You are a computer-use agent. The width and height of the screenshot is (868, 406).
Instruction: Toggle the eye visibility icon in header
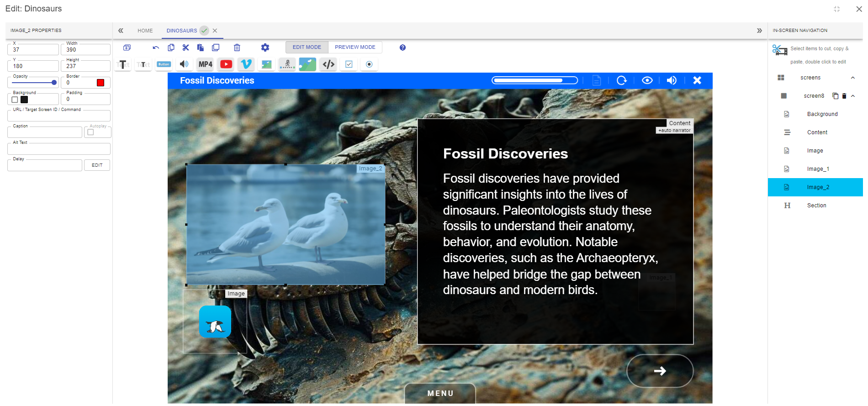point(647,80)
